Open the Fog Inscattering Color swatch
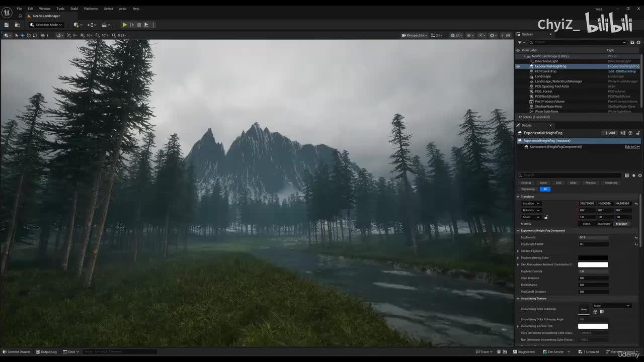 593,258
